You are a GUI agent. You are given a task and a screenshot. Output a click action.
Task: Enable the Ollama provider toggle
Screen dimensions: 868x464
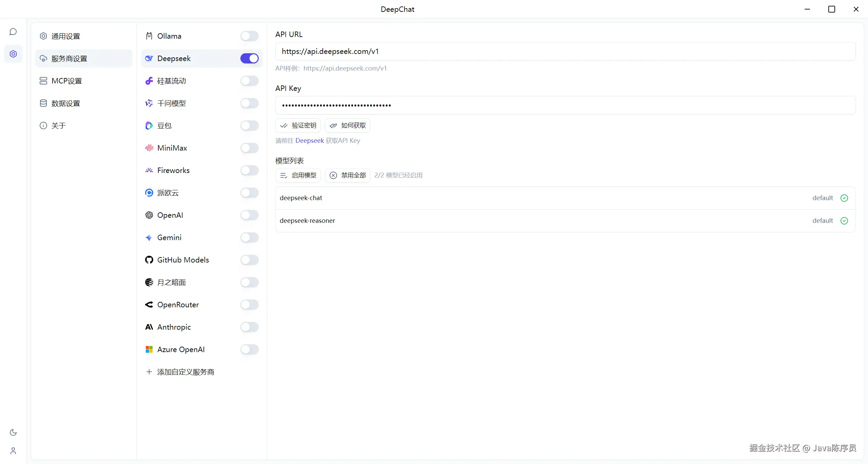[x=249, y=36]
